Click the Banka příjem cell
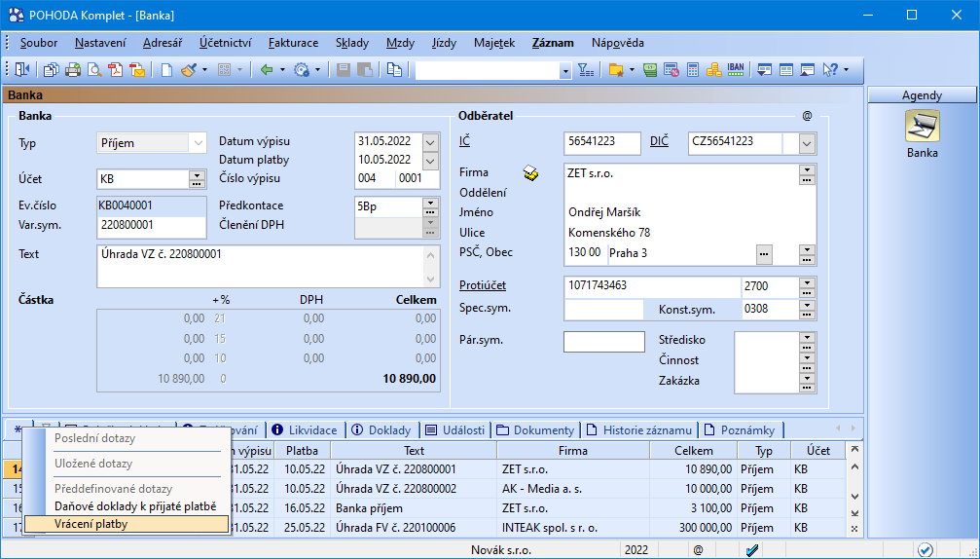The image size is (980, 559). (414, 508)
